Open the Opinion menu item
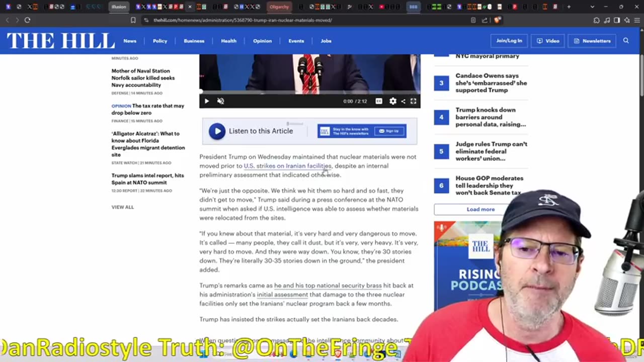The width and height of the screenshot is (644, 362). coord(262,41)
